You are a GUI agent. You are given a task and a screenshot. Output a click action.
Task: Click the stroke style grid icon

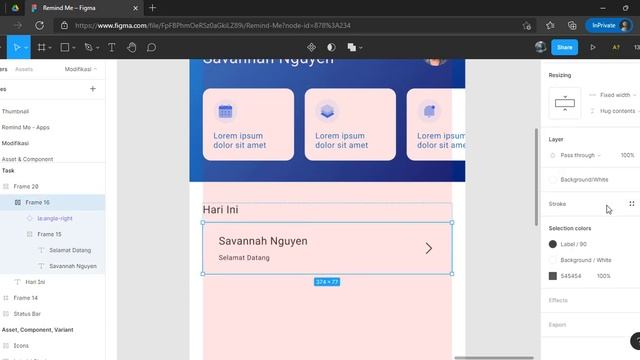click(631, 204)
